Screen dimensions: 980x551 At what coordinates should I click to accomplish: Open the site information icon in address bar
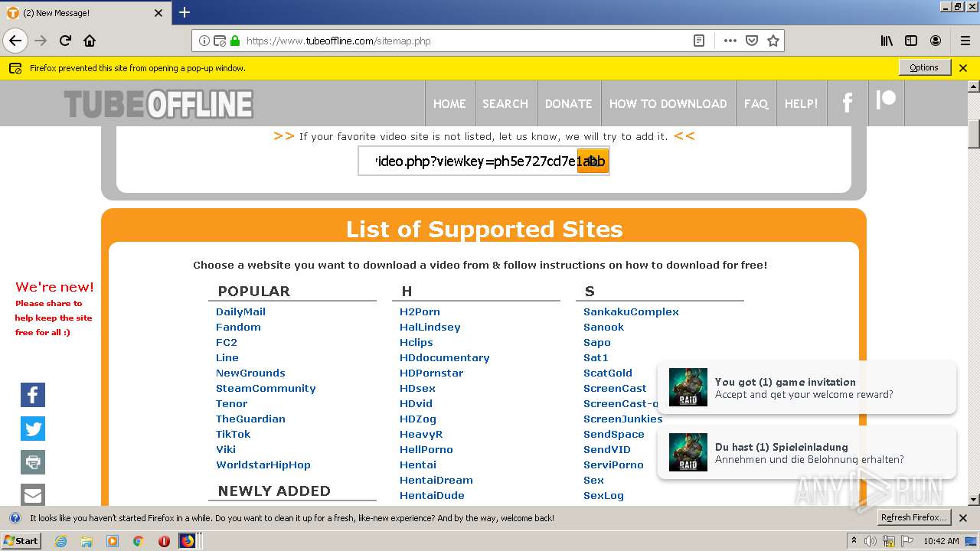(204, 41)
